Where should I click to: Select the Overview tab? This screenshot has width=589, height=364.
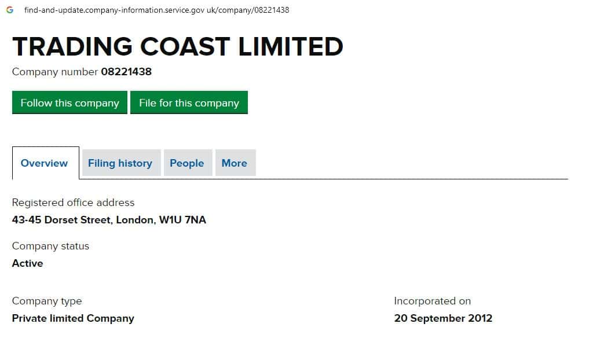tap(45, 163)
